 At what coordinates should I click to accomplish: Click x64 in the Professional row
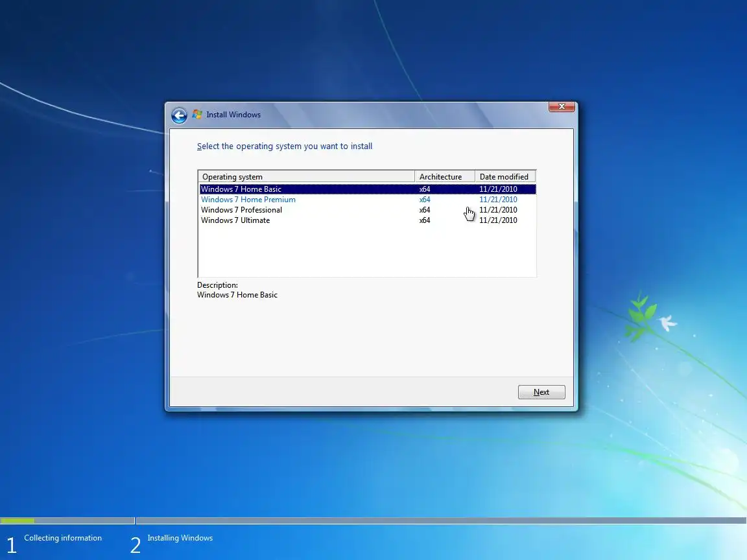pos(425,210)
